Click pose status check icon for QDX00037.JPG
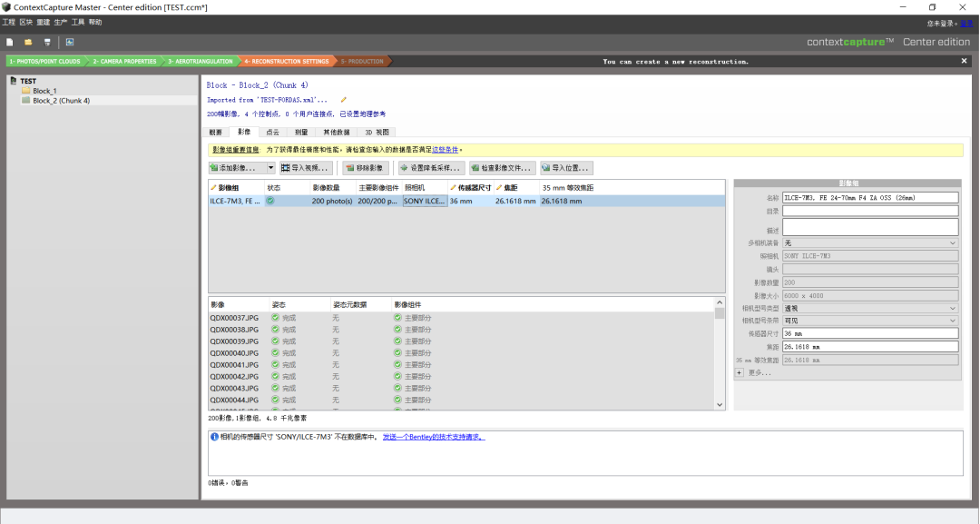The height and width of the screenshot is (524, 980). (275, 318)
